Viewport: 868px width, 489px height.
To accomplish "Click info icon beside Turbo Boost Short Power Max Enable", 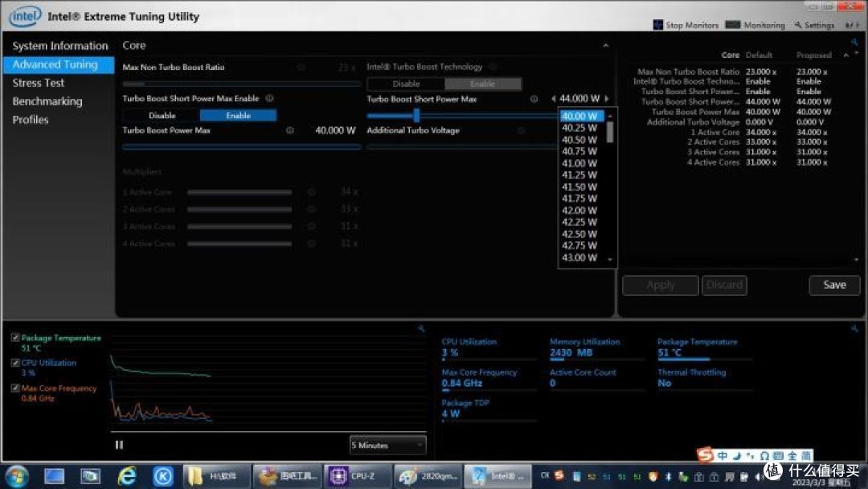I will [x=269, y=98].
